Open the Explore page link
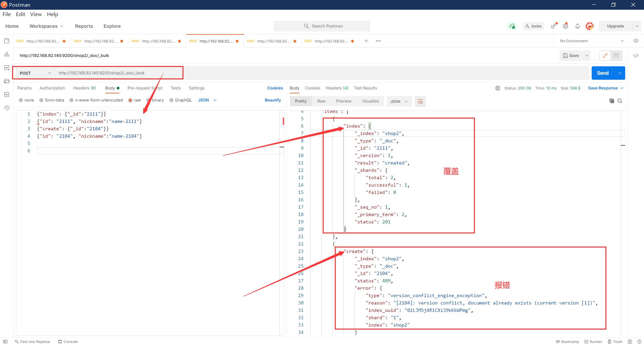 pyautogui.click(x=112, y=26)
